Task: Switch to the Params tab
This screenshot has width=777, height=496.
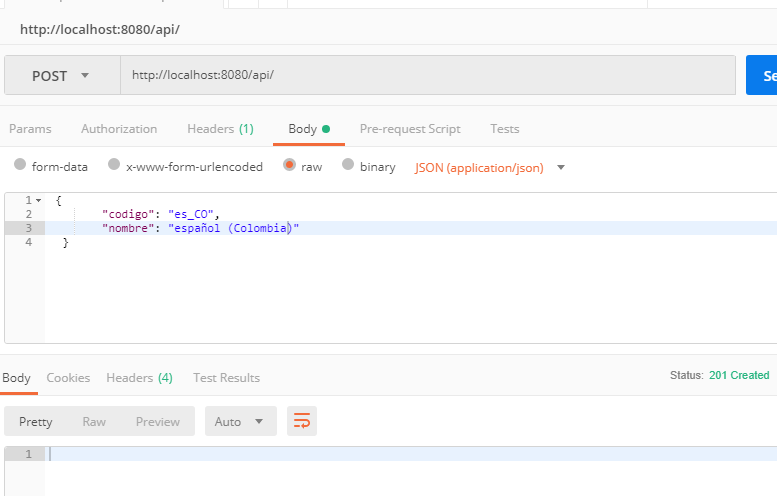Action: click(x=30, y=129)
